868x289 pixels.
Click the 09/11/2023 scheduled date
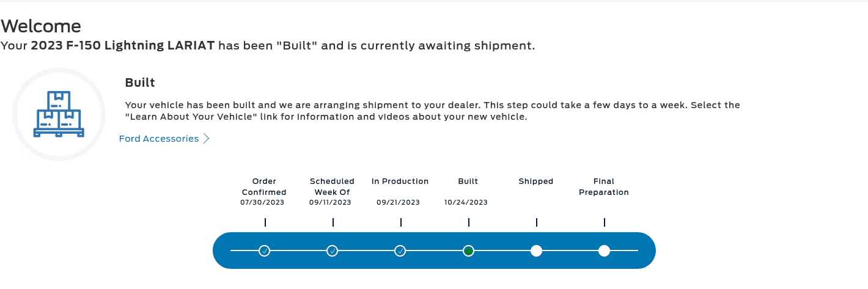tap(330, 202)
